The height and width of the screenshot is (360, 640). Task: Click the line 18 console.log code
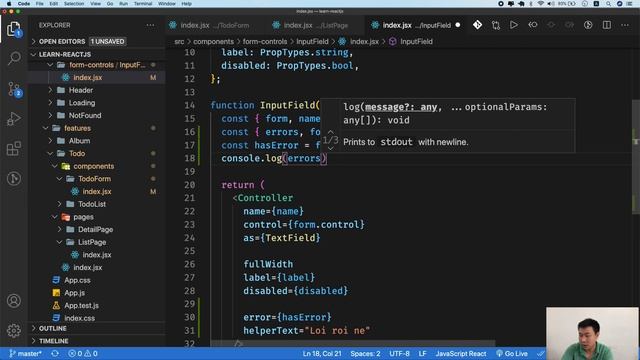[x=274, y=158]
